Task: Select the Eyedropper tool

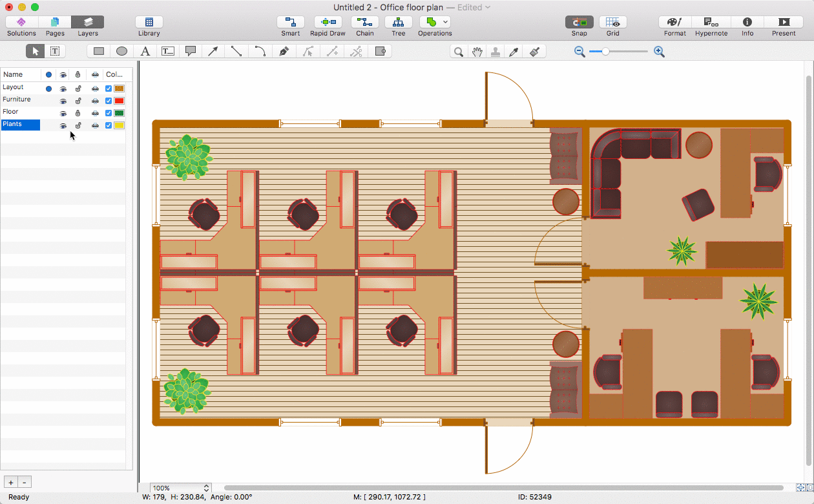Action: click(514, 52)
